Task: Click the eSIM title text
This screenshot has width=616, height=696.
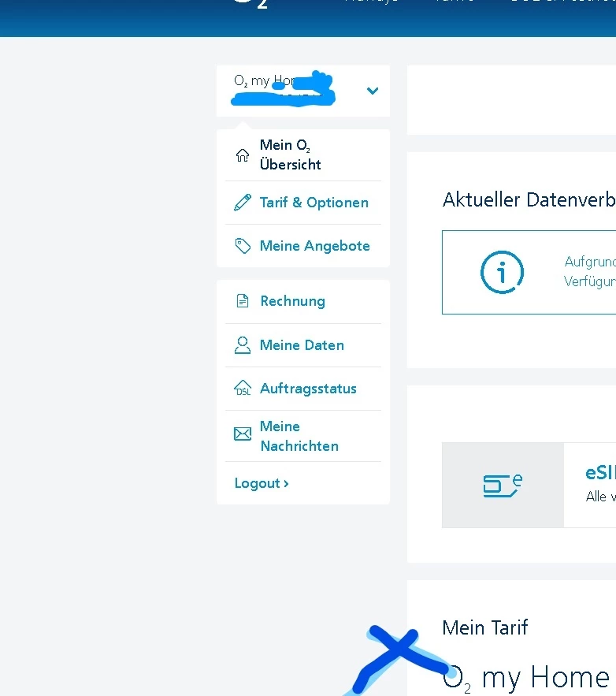Action: coord(600,473)
